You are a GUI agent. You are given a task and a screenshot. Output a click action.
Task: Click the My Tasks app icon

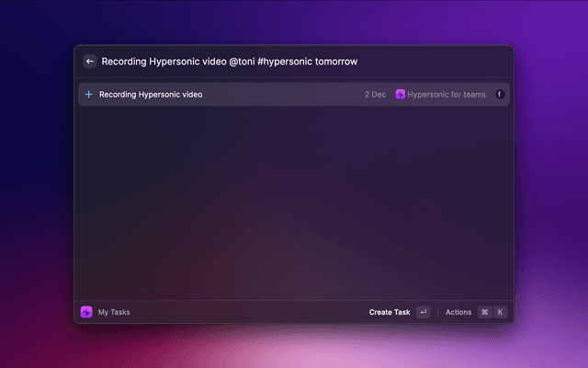(86, 312)
